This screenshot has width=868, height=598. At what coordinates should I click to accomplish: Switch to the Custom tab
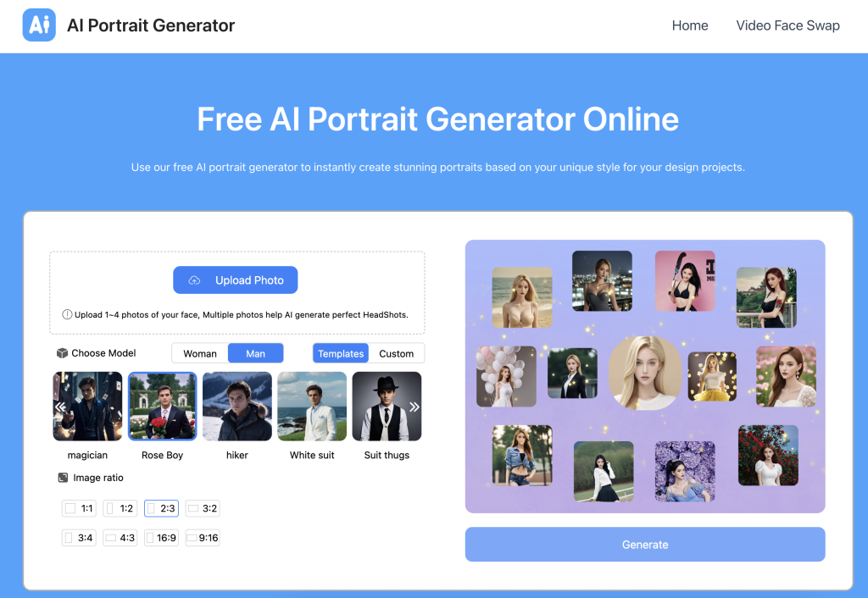(397, 353)
